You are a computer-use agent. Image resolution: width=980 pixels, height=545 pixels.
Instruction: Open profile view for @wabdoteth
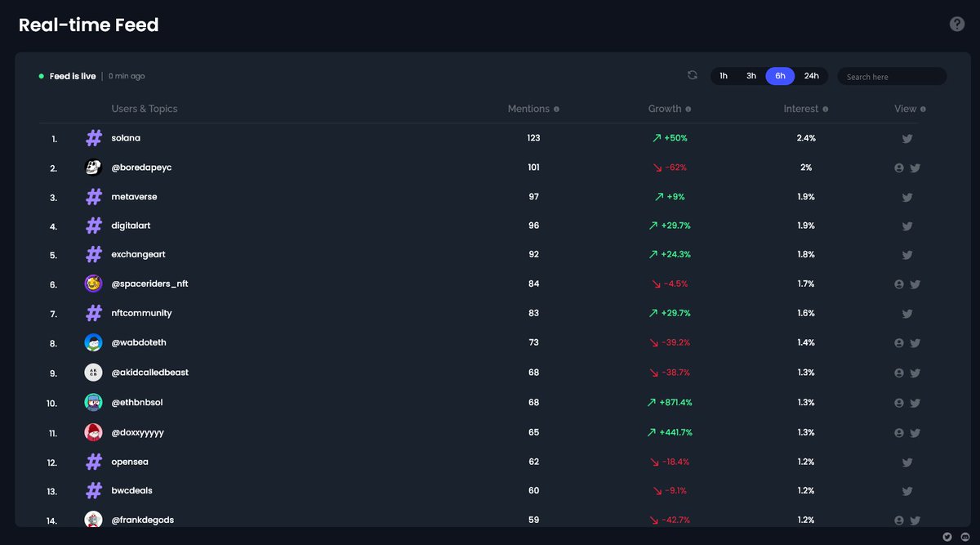pyautogui.click(x=899, y=343)
